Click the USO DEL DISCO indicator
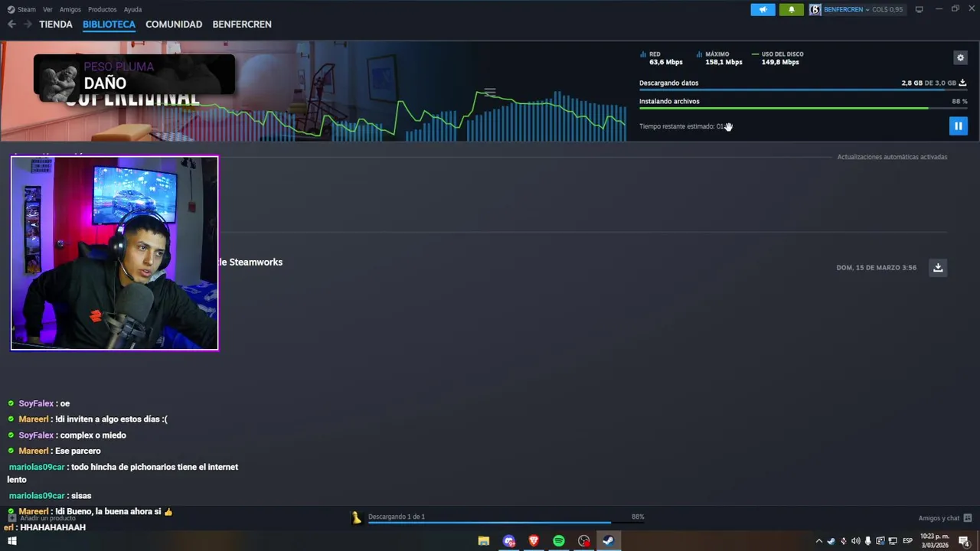Image resolution: width=980 pixels, height=551 pixels. tap(778, 58)
